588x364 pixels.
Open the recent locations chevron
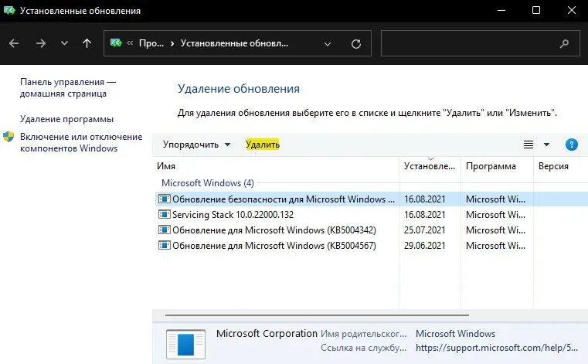[x=64, y=43]
